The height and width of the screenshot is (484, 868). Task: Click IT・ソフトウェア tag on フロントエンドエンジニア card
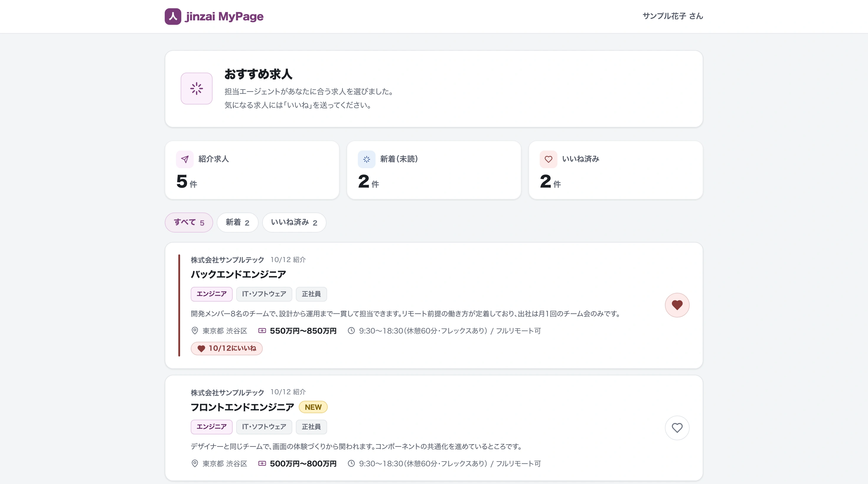pos(264,427)
